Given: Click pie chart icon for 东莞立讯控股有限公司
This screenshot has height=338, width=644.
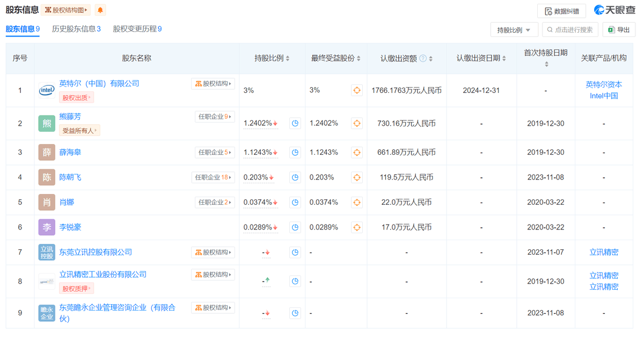Looking at the screenshot, I should pos(295,253).
